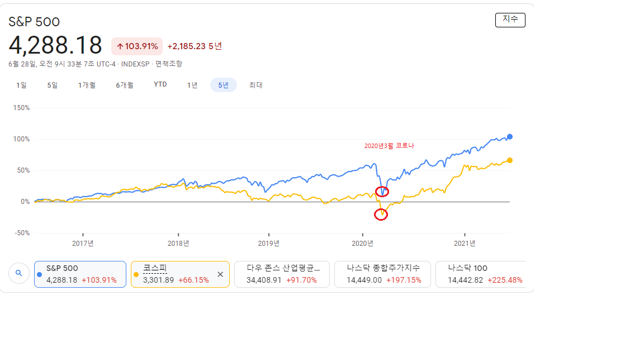The height and width of the screenshot is (362, 644).
Task: Click the +103.91% change badge
Action: click(x=137, y=46)
